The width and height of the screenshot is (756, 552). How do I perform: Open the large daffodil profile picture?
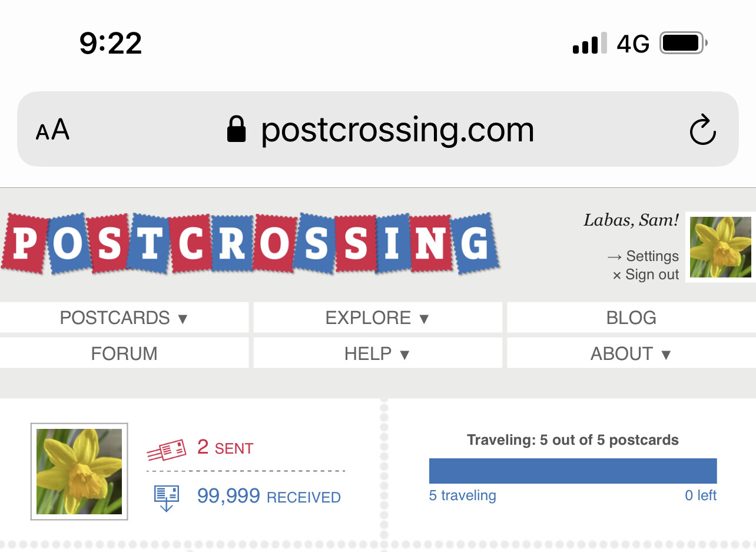(x=79, y=471)
